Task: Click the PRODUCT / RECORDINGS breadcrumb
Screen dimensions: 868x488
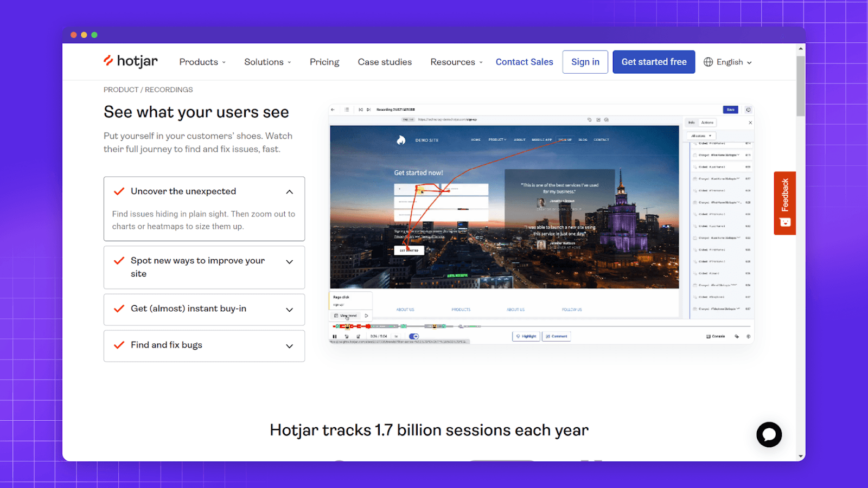Action: [x=148, y=89]
